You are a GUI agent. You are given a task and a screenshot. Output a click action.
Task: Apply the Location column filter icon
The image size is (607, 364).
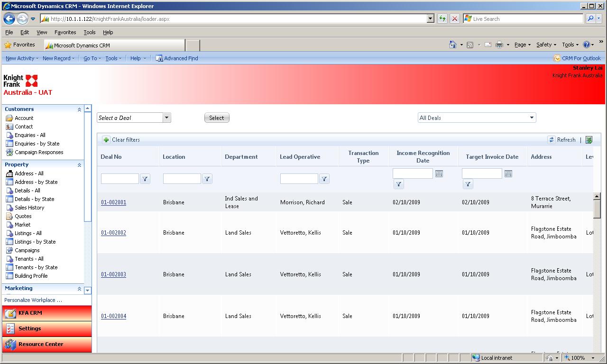(207, 179)
